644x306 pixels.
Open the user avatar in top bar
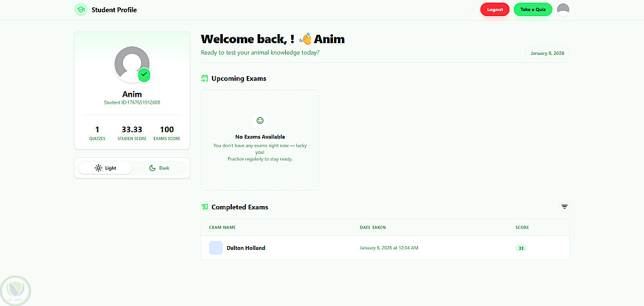coord(563,10)
